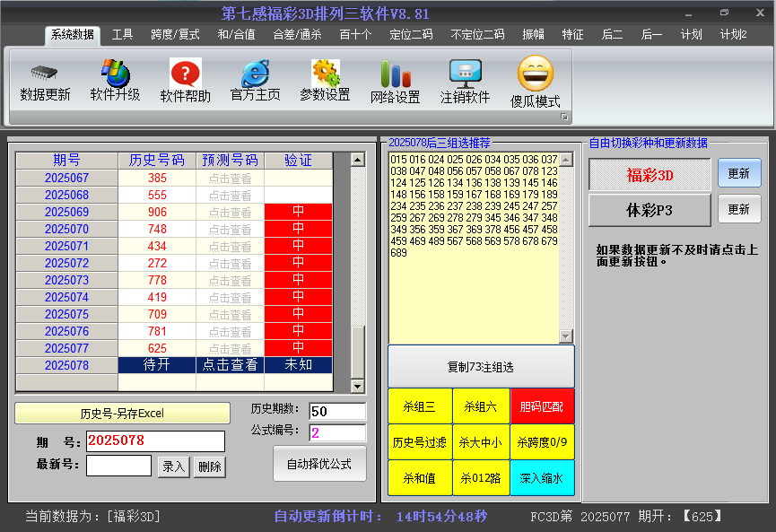This screenshot has width=776, height=532.
Task: Open 软件帮助 help icon
Action: coord(186,74)
